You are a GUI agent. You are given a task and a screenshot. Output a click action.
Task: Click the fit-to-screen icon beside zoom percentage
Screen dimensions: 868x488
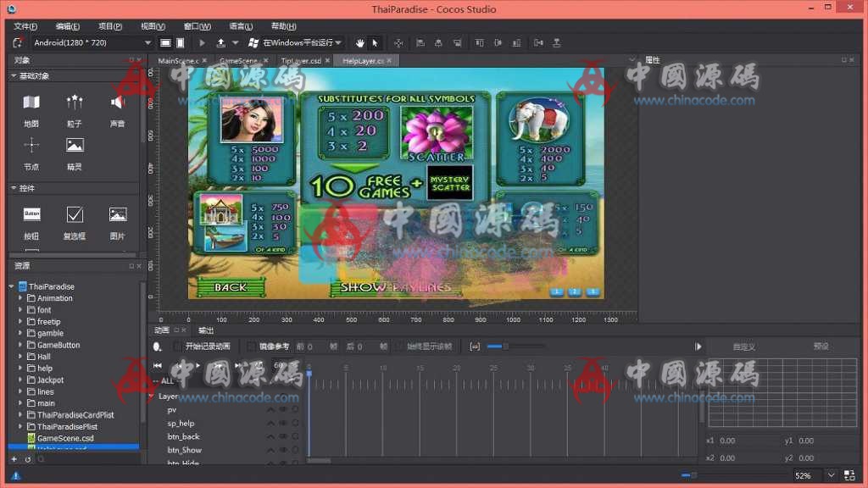[x=849, y=475]
